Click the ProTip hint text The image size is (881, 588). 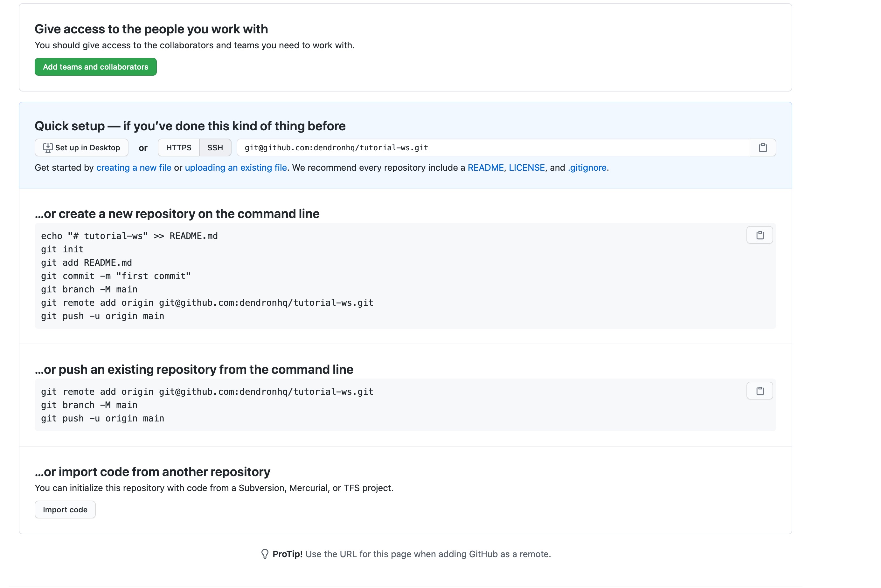coord(412,554)
